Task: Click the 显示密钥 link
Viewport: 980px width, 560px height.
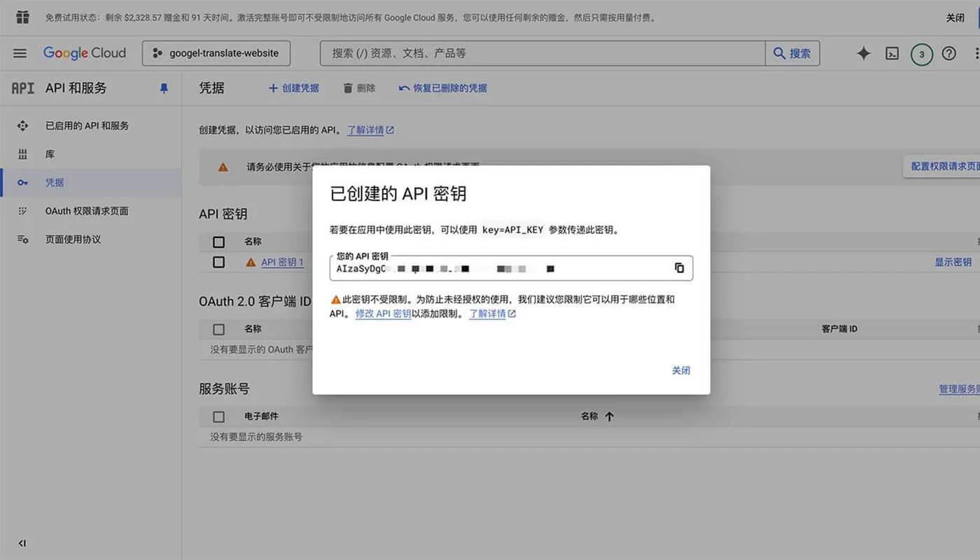Action: pyautogui.click(x=953, y=261)
